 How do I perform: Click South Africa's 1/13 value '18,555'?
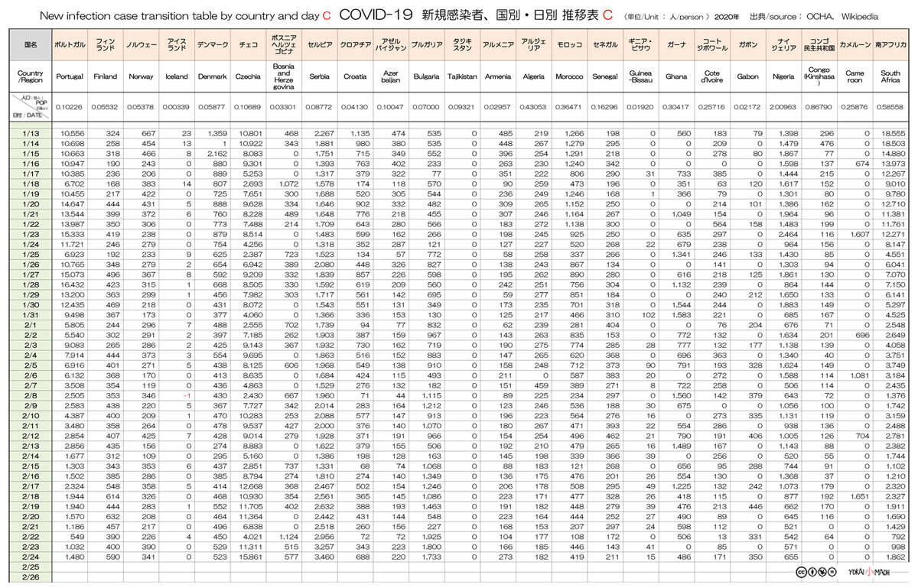click(x=894, y=134)
